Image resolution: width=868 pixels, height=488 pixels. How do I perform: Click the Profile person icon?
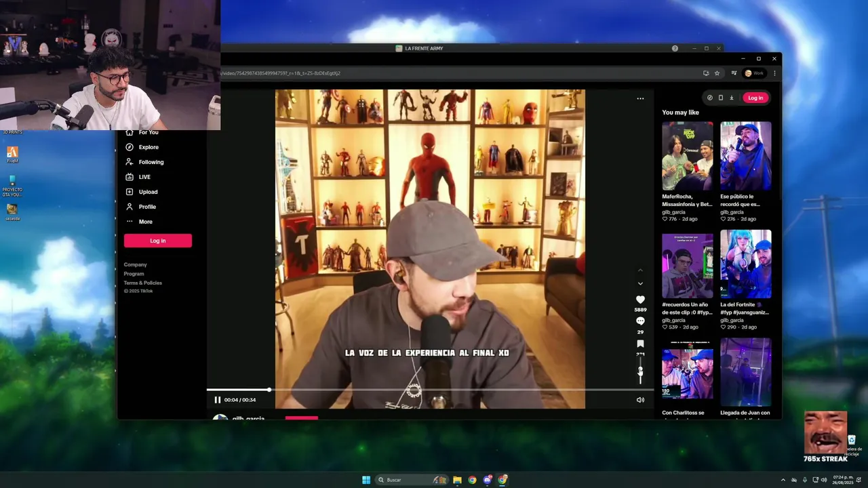[x=130, y=207]
